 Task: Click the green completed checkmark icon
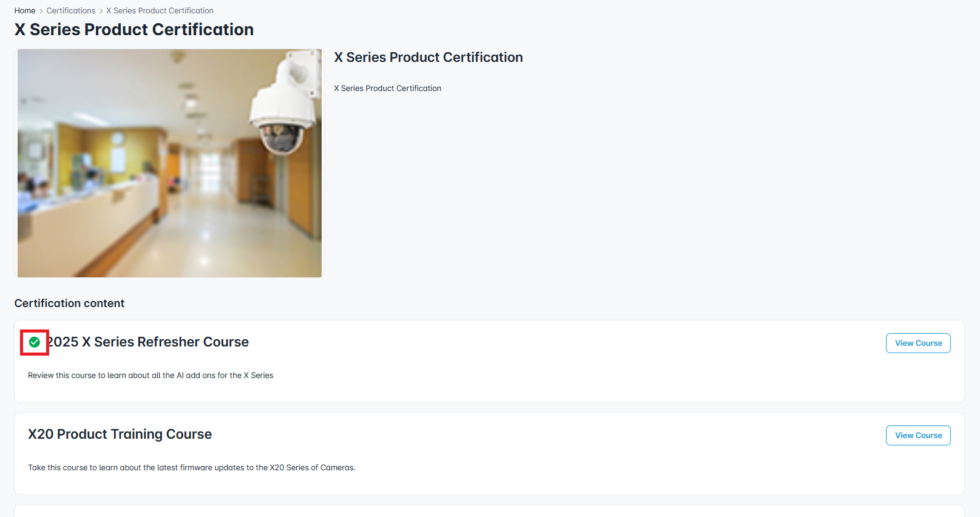pos(35,342)
